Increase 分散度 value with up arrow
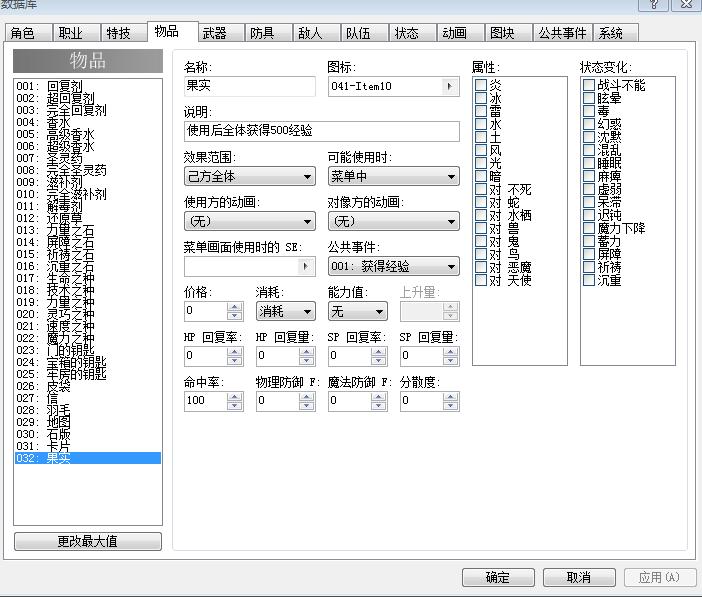 click(450, 396)
